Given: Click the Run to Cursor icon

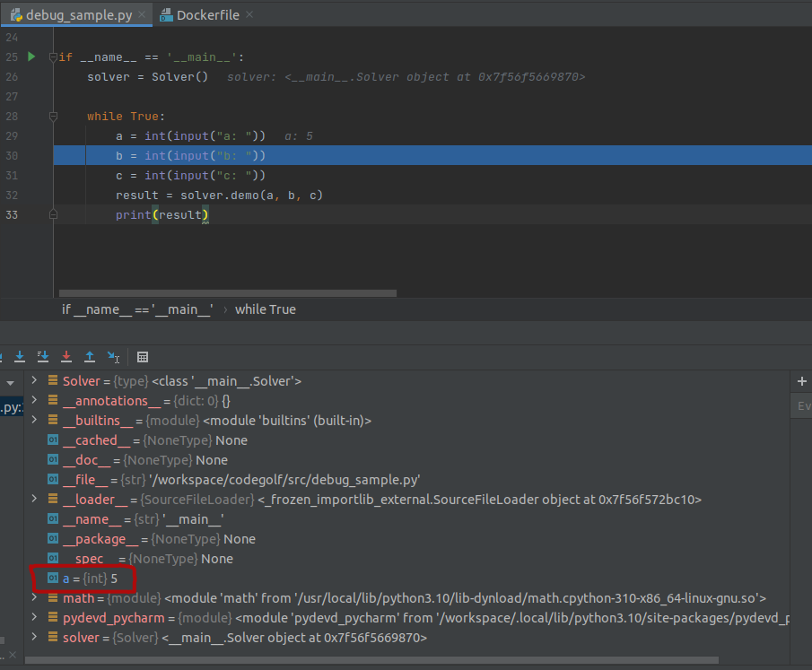Looking at the screenshot, I should [x=113, y=356].
